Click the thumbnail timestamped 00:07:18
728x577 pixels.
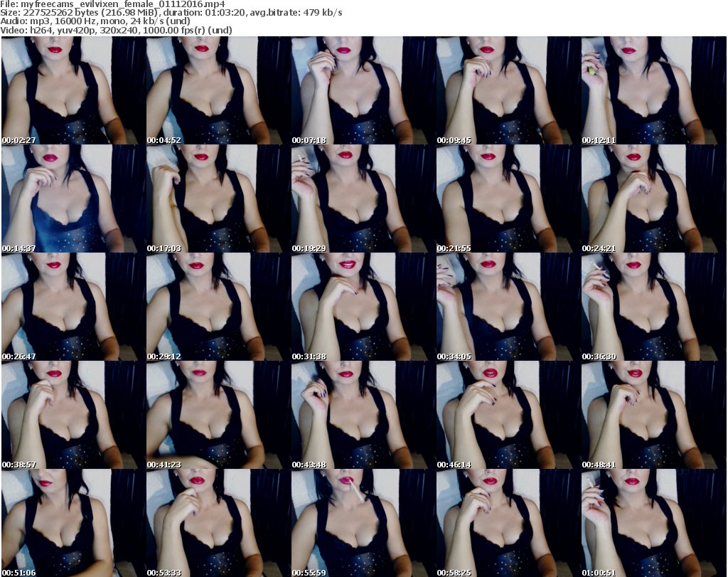click(x=363, y=90)
